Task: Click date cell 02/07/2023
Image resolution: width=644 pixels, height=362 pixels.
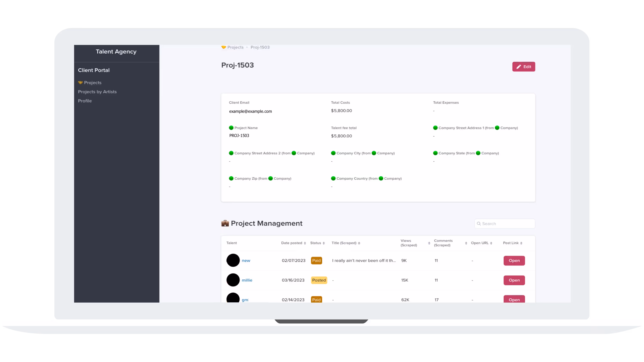Action: pos(293,261)
